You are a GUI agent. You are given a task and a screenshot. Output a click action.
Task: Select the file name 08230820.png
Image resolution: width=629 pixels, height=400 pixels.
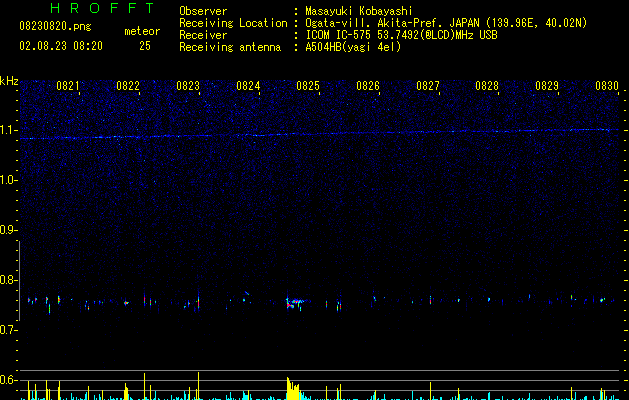point(55,26)
